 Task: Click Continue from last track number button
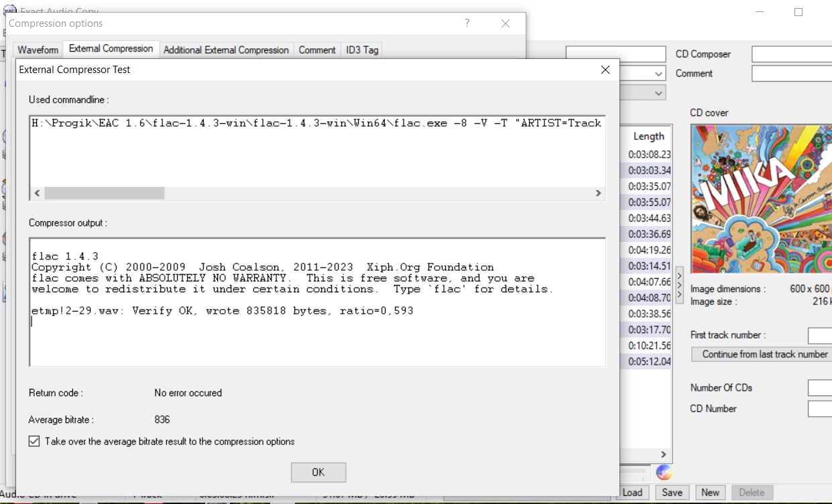point(762,355)
